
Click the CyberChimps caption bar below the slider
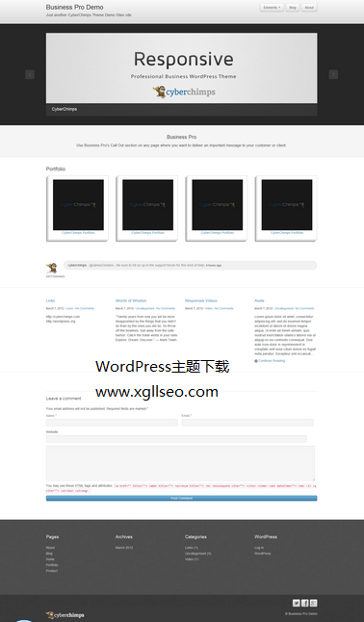tap(181, 110)
